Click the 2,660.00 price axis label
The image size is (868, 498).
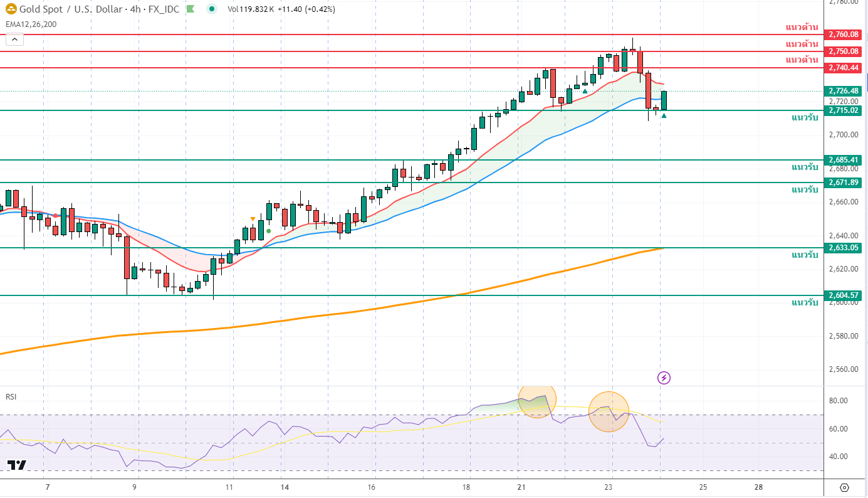pos(843,202)
